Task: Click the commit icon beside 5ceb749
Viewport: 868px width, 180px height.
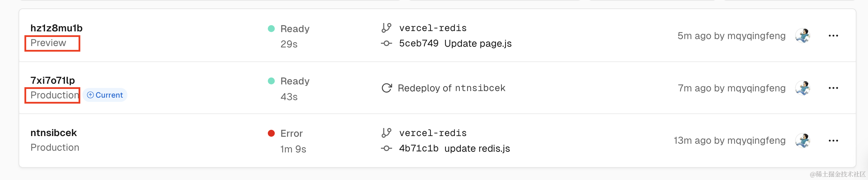Action: pyautogui.click(x=386, y=44)
